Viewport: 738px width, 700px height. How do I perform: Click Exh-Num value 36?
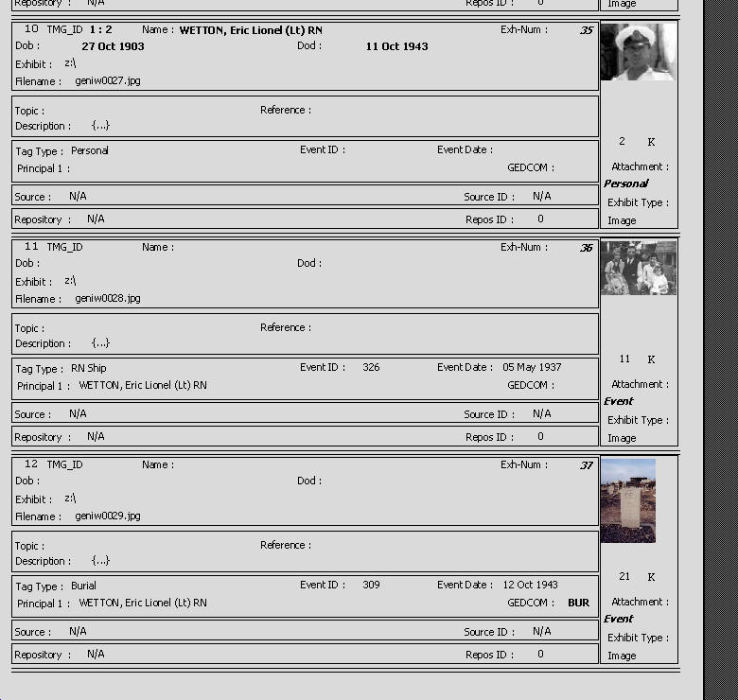[x=587, y=248]
